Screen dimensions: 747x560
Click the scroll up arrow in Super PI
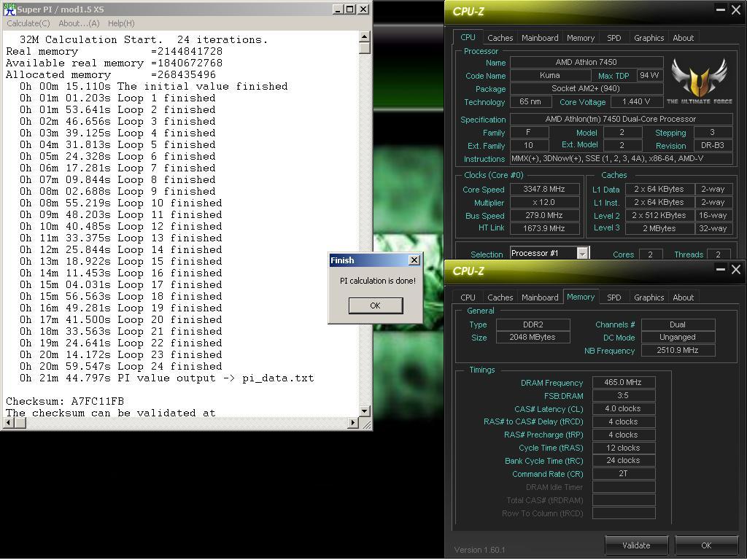pyautogui.click(x=365, y=36)
